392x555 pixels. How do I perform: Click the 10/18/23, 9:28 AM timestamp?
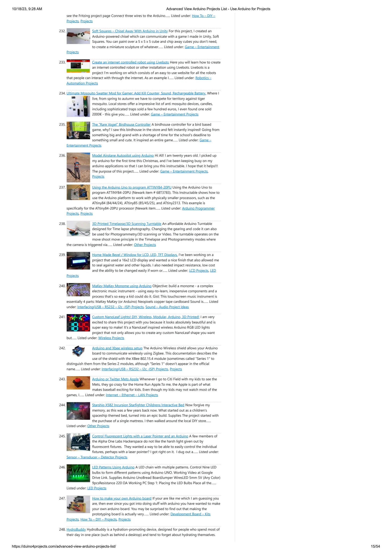point(27,9)
